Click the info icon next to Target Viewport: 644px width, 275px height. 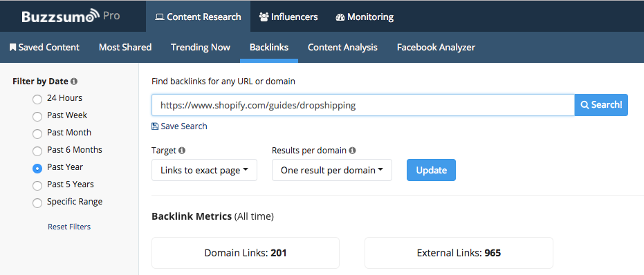182,151
